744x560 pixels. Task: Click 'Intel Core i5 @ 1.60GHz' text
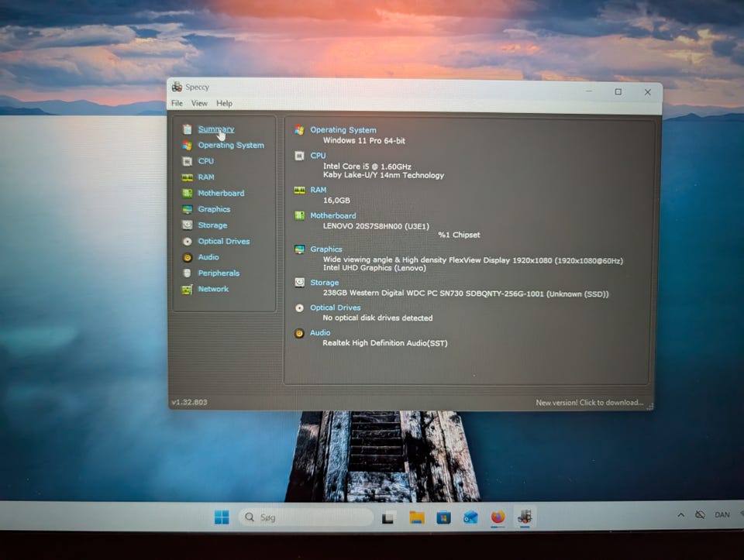(x=367, y=167)
